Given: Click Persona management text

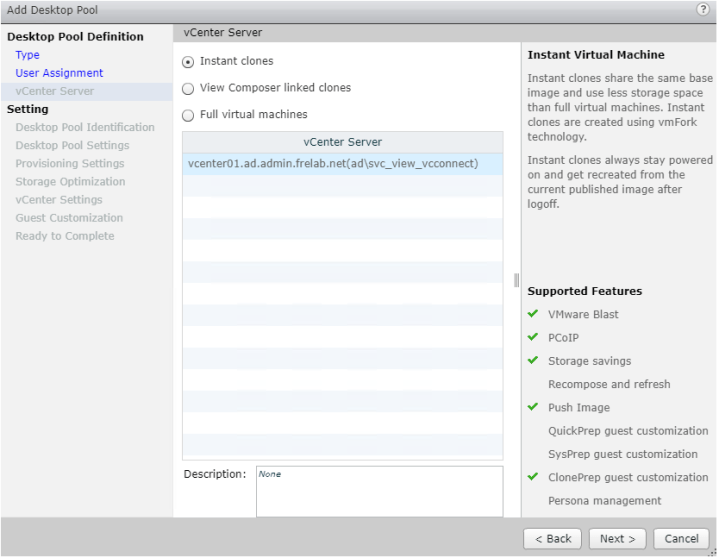Looking at the screenshot, I should tap(604, 501).
